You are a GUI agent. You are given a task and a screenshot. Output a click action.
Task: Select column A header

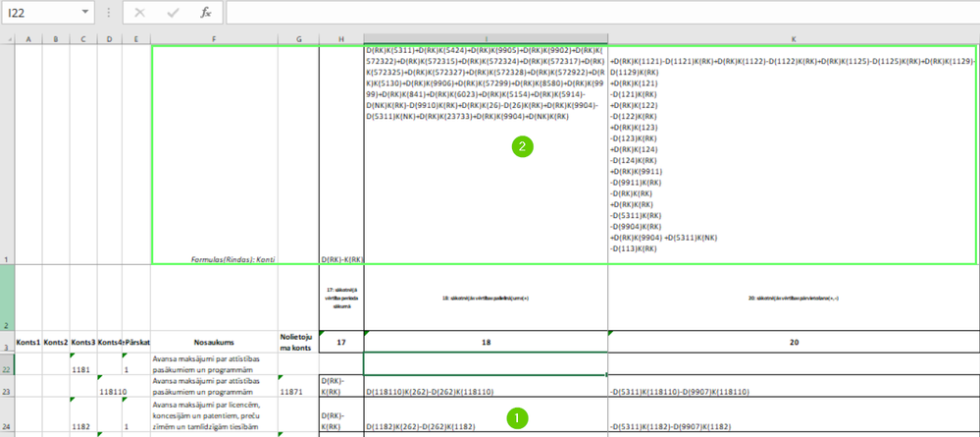coord(28,39)
